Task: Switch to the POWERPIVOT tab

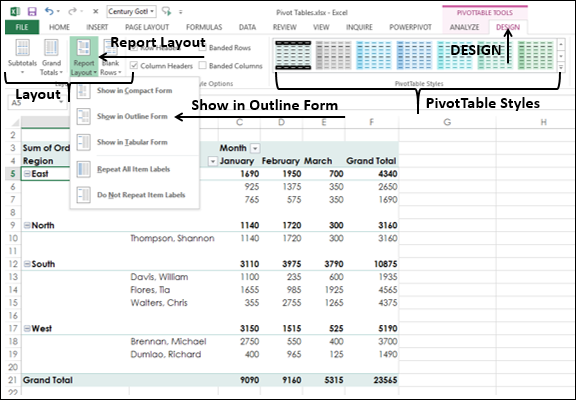Action: tap(410, 27)
